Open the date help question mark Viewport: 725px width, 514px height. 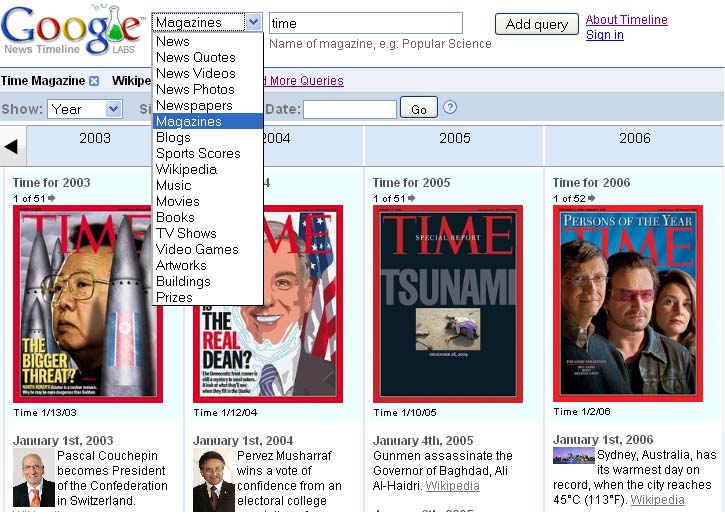(450, 107)
